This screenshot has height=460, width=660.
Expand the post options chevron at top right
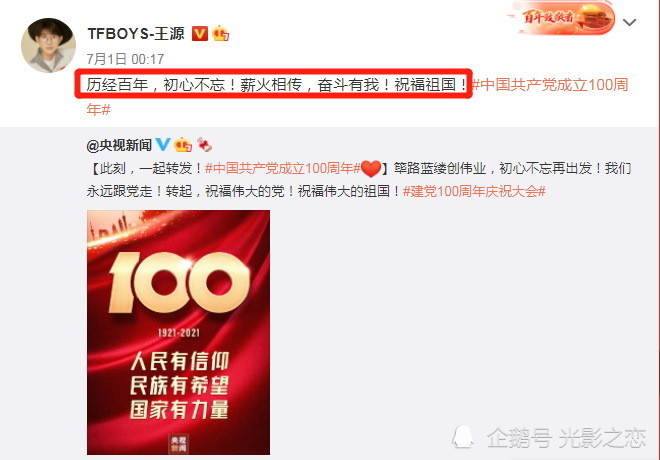(x=629, y=22)
